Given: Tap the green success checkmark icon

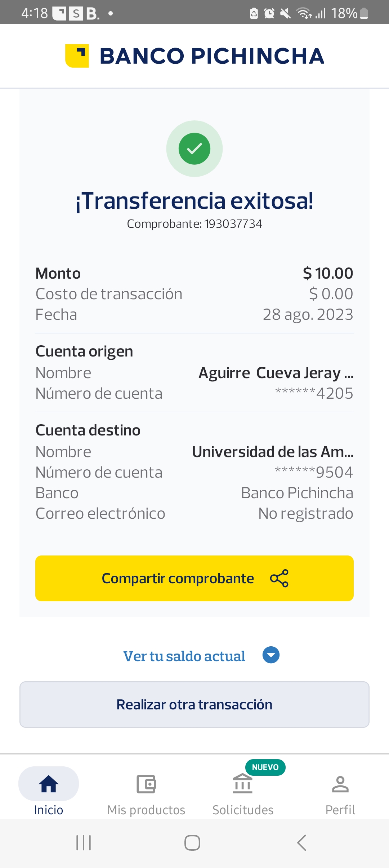Looking at the screenshot, I should point(194,149).
